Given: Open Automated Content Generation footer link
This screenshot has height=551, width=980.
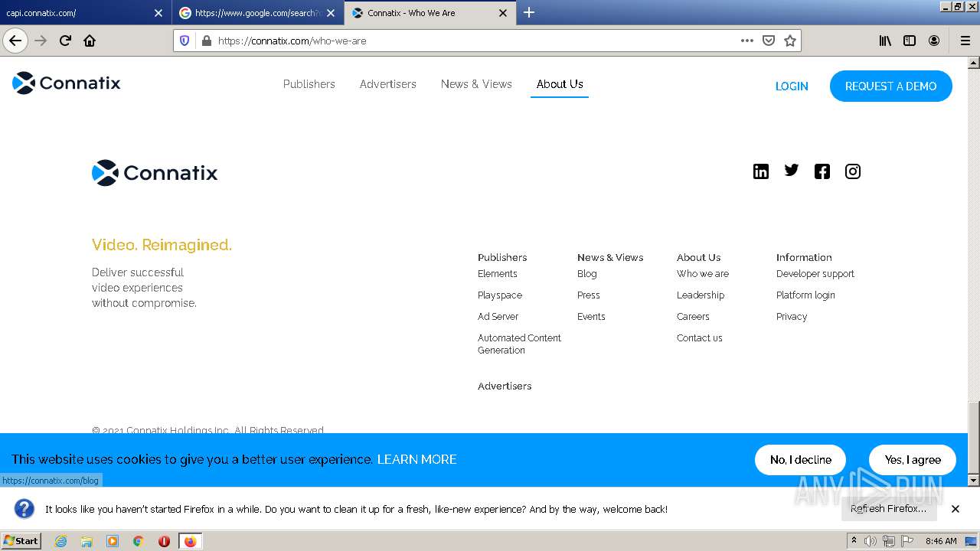Looking at the screenshot, I should coord(519,344).
